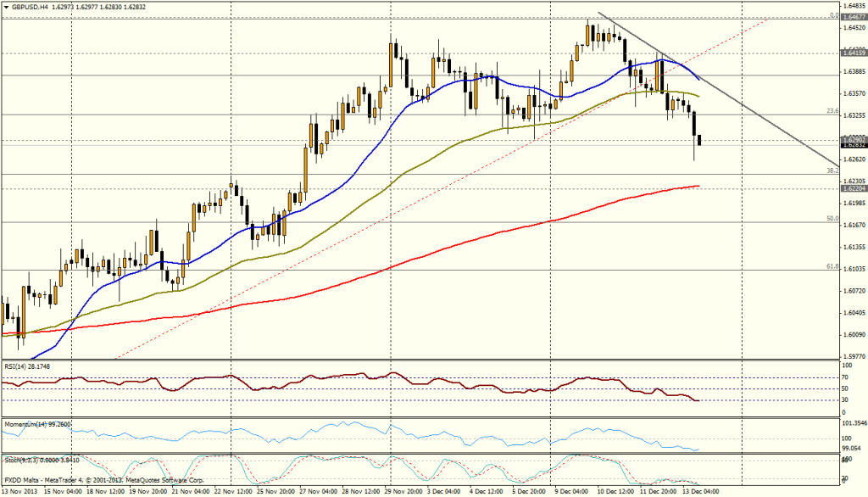
Task: Click the Fibonacci 61.8 level label
Action: 832,266
